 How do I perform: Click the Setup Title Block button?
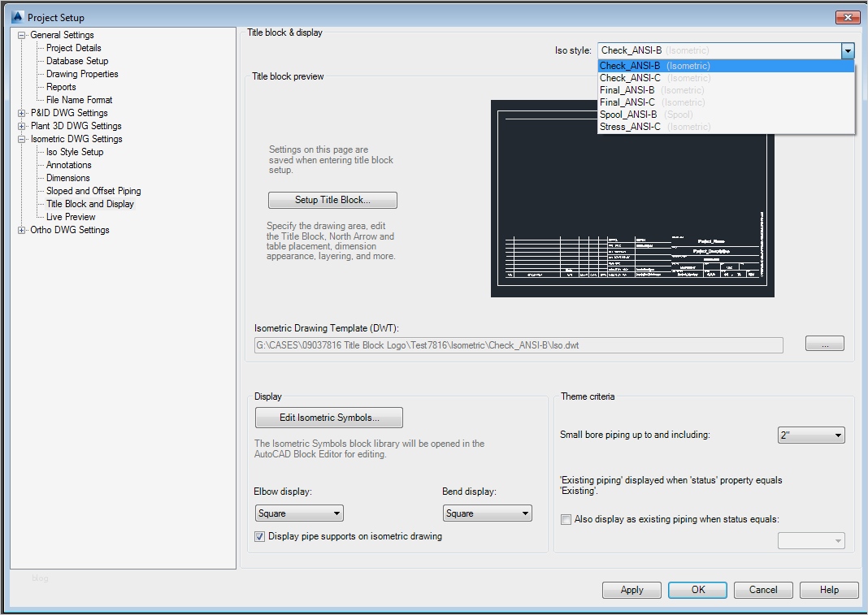332,200
